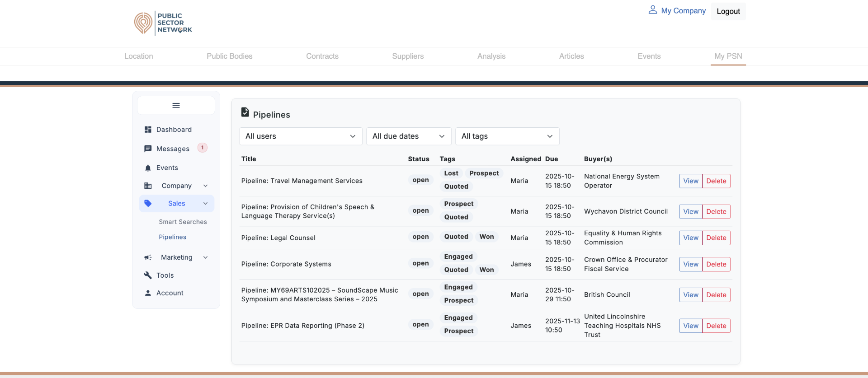Open the Analysis navigation tab
The image size is (868, 378).
tap(491, 56)
